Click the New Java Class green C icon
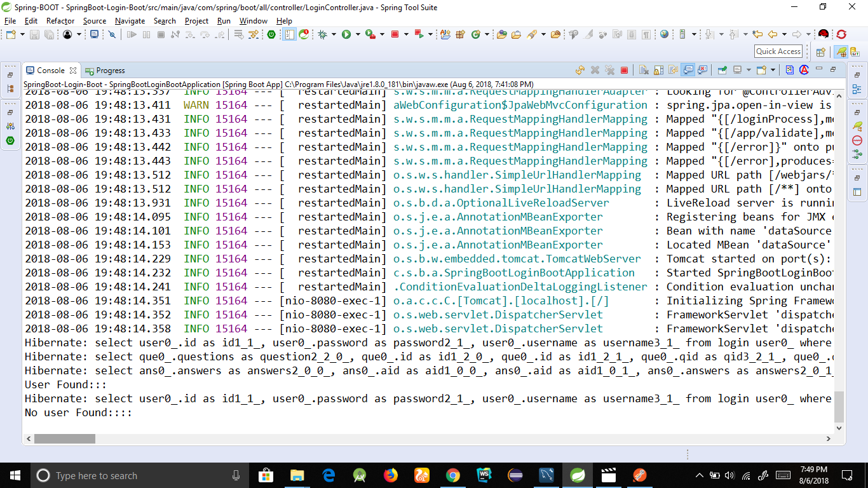Viewport: 868px width, 488px height. [x=475, y=34]
